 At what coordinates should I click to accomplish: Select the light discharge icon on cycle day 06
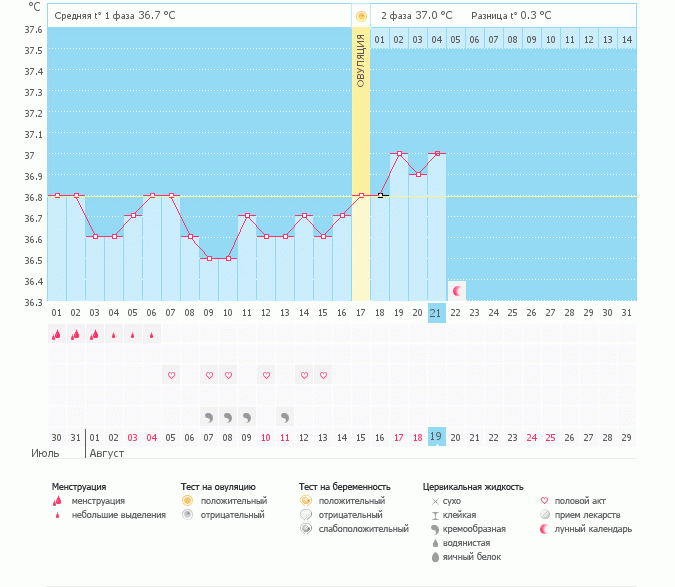click(151, 336)
